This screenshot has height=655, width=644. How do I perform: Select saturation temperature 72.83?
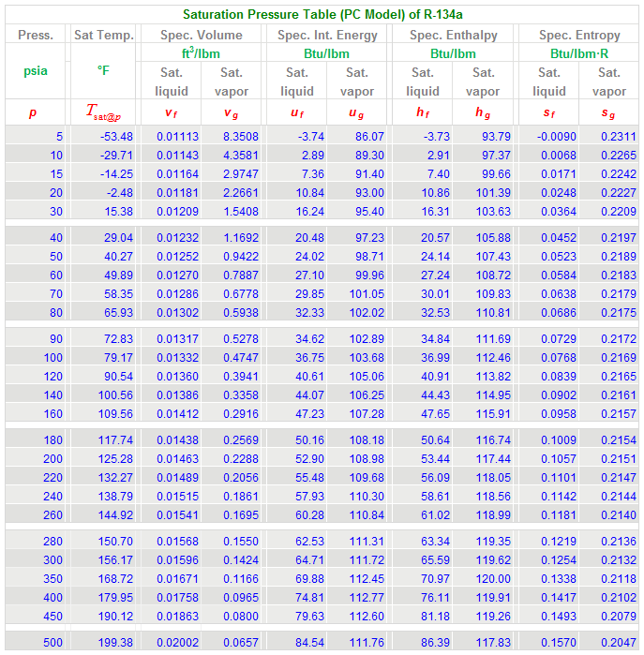[x=118, y=339]
